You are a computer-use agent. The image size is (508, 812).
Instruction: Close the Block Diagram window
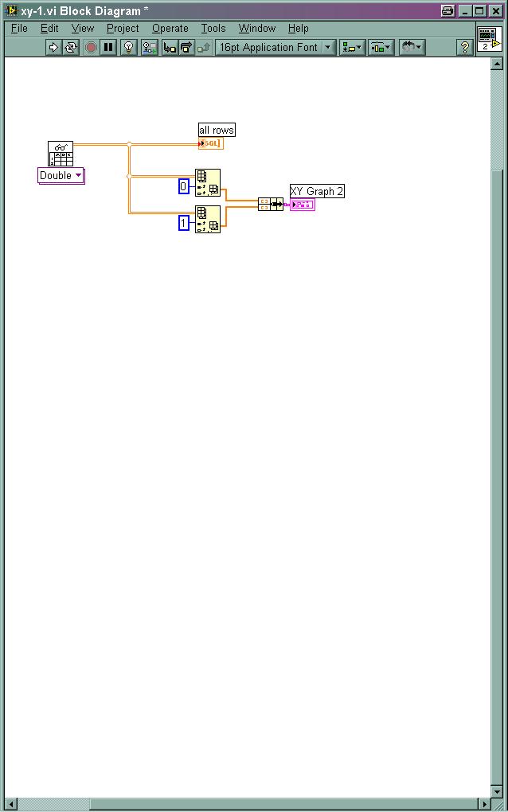(x=496, y=10)
